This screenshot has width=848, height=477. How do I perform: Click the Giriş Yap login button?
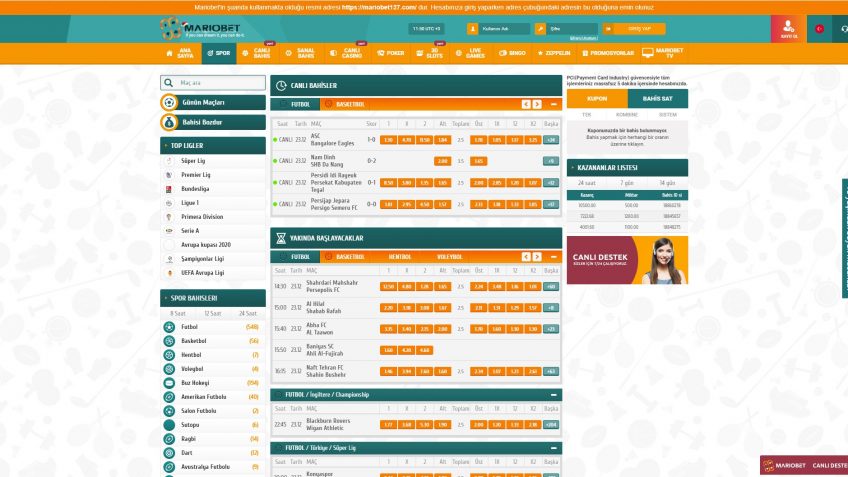[x=634, y=29]
